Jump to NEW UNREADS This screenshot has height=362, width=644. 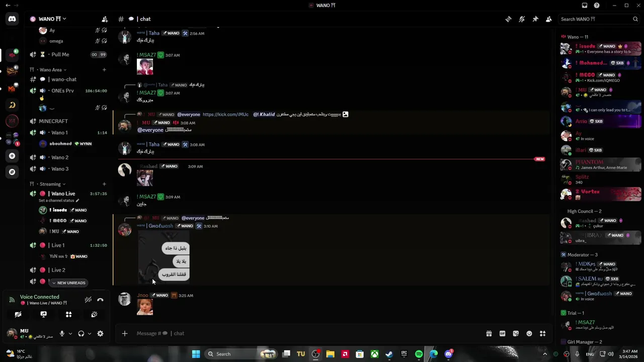(68, 283)
